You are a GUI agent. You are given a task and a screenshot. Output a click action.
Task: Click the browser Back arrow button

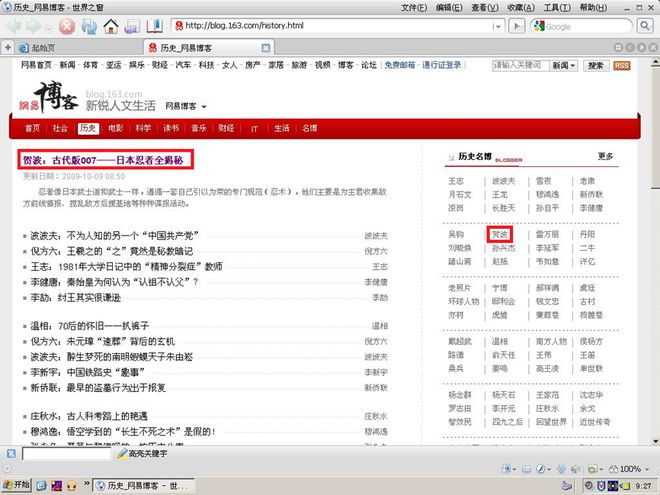coord(14,27)
